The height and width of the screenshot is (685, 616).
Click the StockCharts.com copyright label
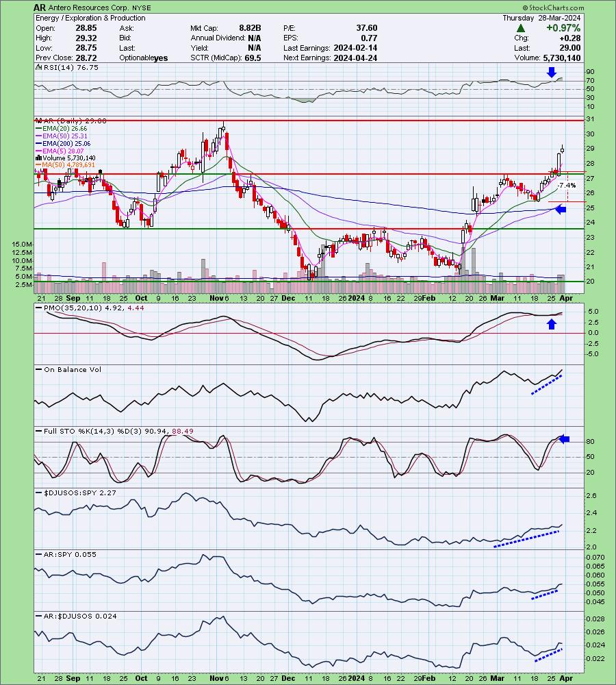553,8
